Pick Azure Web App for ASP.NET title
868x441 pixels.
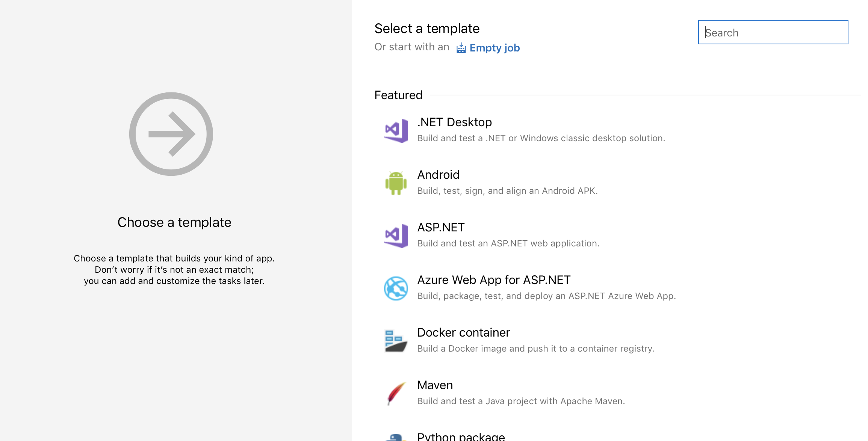(494, 280)
